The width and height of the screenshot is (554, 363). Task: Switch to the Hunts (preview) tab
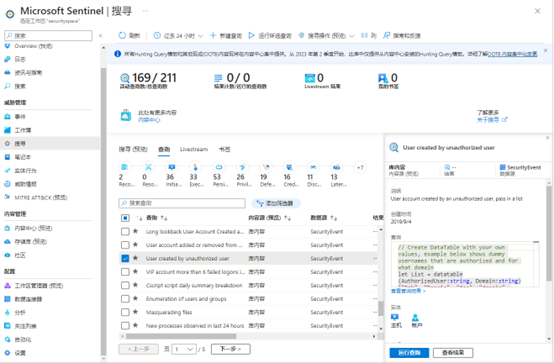tap(133, 149)
